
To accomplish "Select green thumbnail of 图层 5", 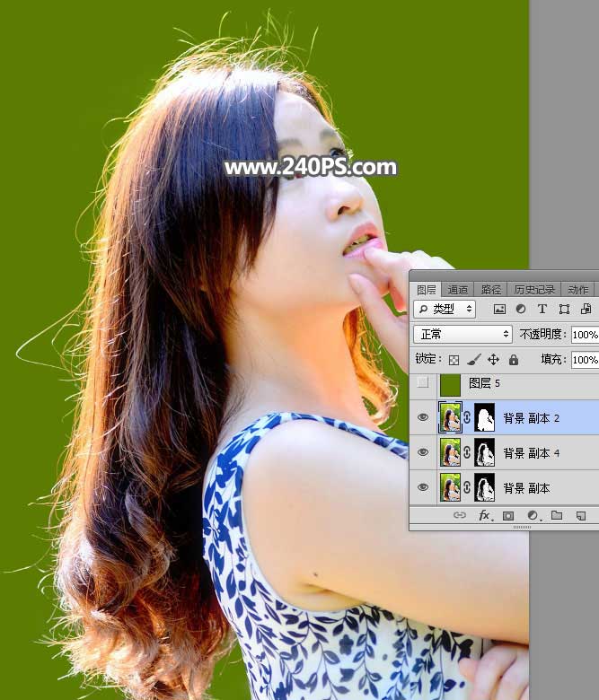I will [450, 384].
